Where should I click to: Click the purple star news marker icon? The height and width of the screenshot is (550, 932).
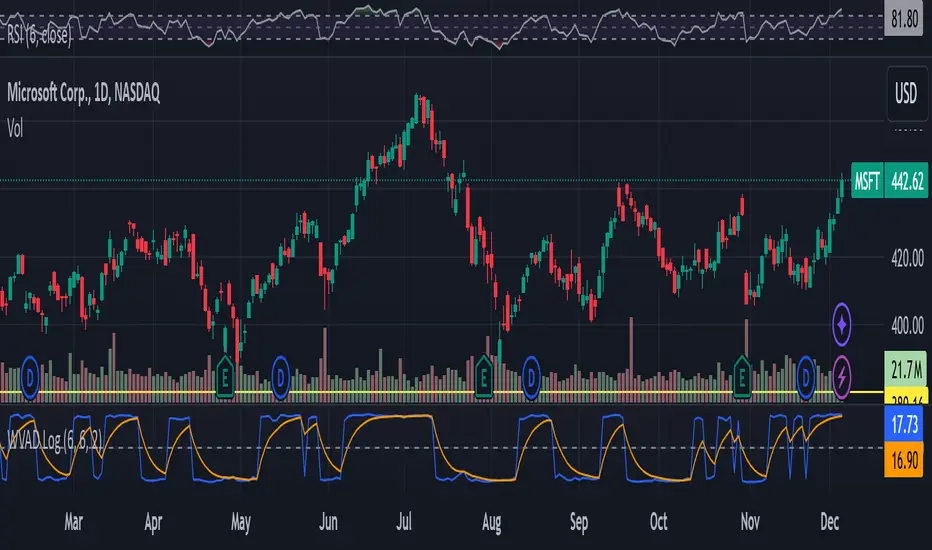pyautogui.click(x=842, y=325)
